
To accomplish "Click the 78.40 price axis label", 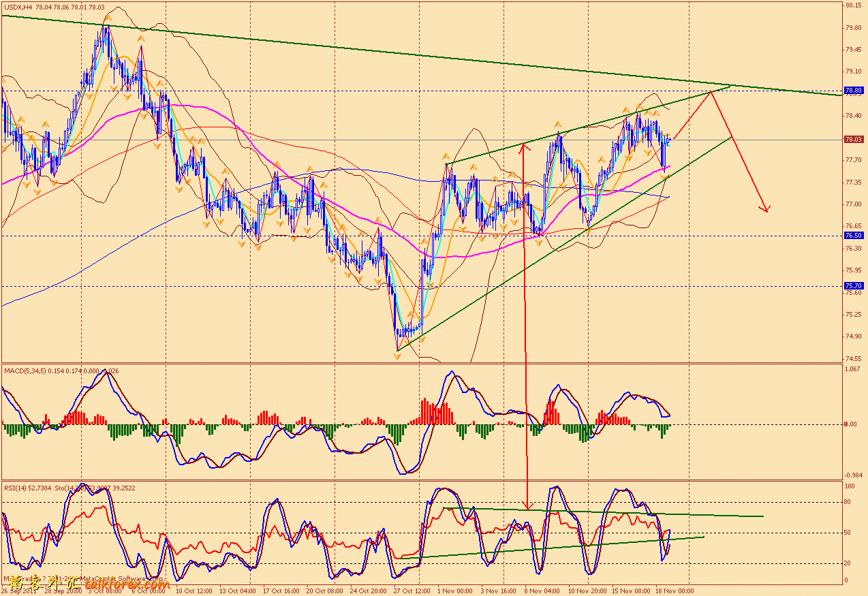I will pyautogui.click(x=854, y=116).
